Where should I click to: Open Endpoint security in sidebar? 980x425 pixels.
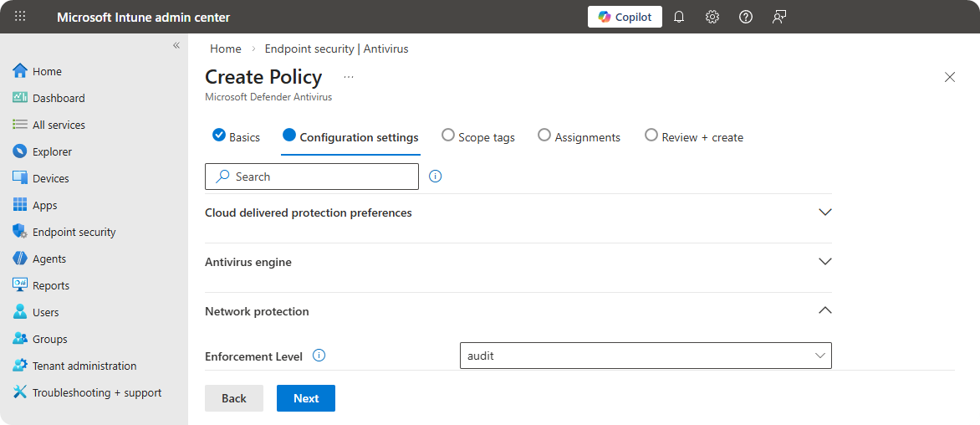[74, 232]
